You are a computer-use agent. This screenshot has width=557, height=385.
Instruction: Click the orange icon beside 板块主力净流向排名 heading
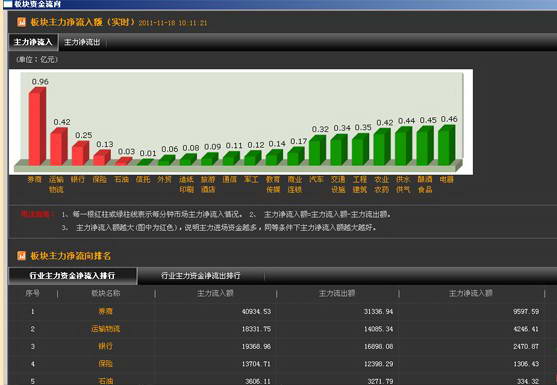click(21, 255)
